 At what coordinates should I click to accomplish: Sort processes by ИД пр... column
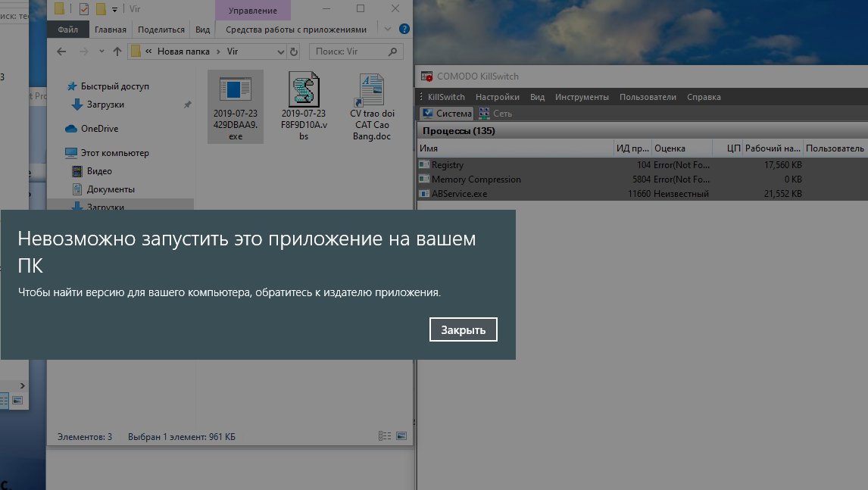click(632, 148)
